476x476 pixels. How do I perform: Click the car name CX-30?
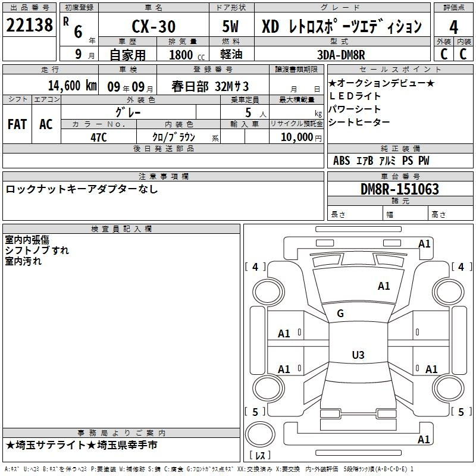pos(152,27)
